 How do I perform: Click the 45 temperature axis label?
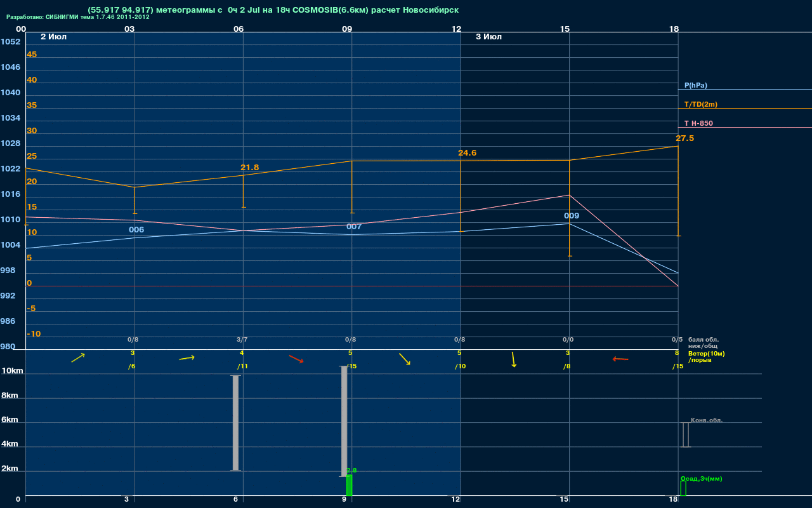coord(32,55)
